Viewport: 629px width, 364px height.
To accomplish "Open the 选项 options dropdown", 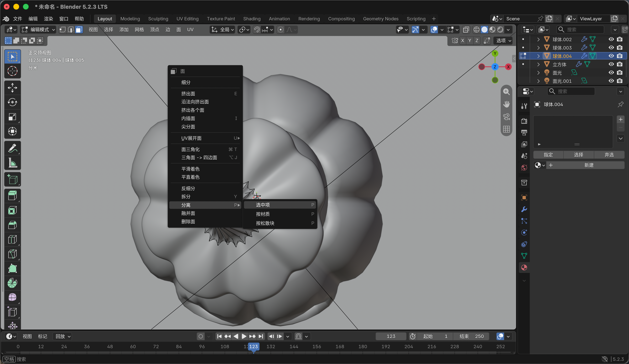I will click(503, 41).
